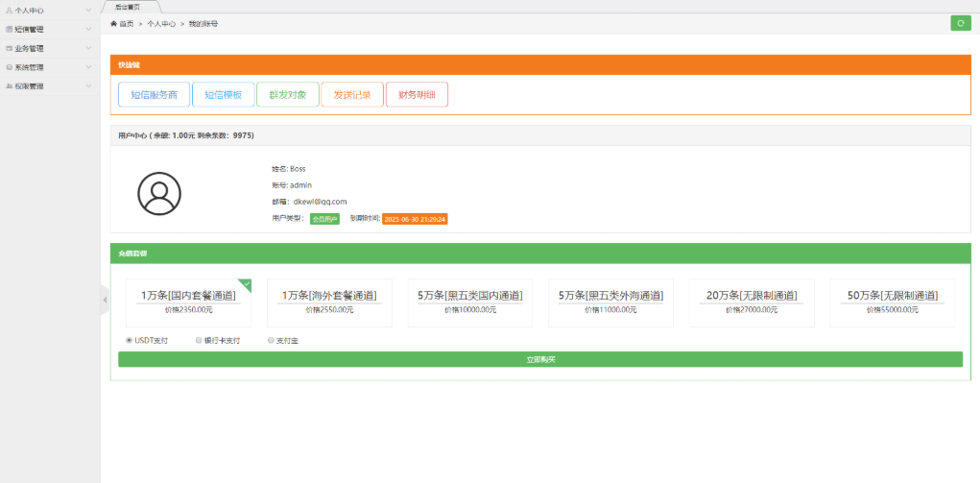Screen dimensions: 980x483
Task: Select the 银行卡支付 radio button
Action: coord(199,340)
